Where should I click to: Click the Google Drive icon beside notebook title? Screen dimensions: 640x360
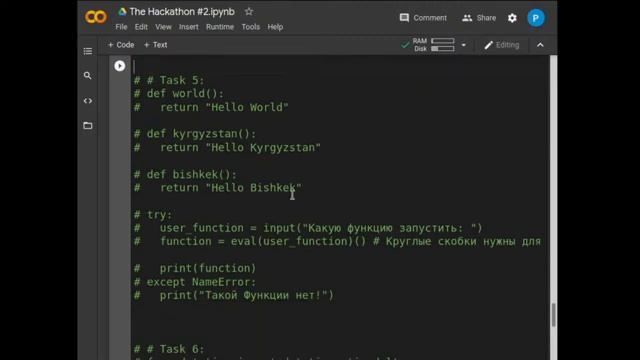click(x=122, y=12)
